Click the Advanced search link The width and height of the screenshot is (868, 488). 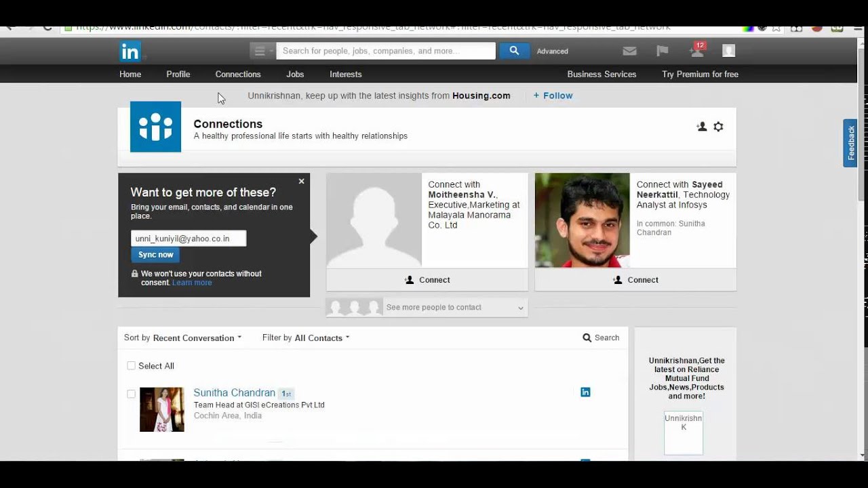pos(553,52)
